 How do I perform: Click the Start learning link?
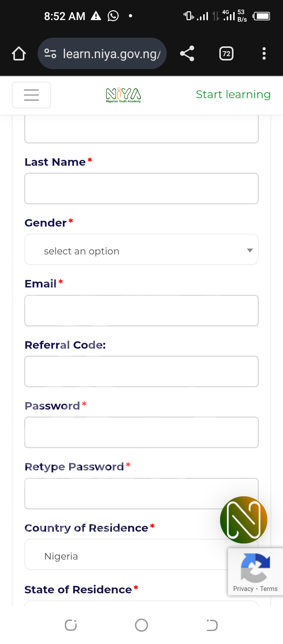pyautogui.click(x=233, y=95)
